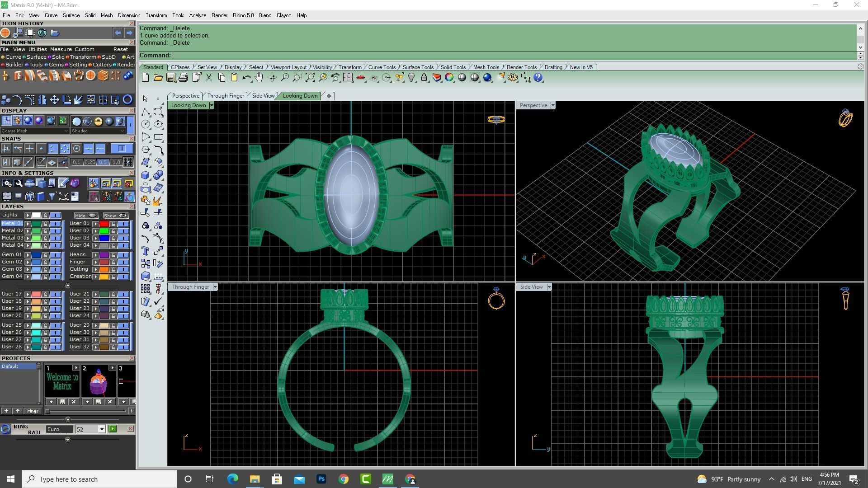
Task: Open the ring size 52 dropdown
Action: click(x=102, y=429)
